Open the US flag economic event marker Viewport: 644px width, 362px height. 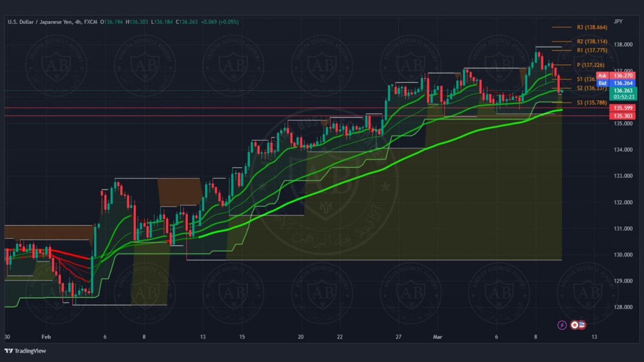(582, 325)
